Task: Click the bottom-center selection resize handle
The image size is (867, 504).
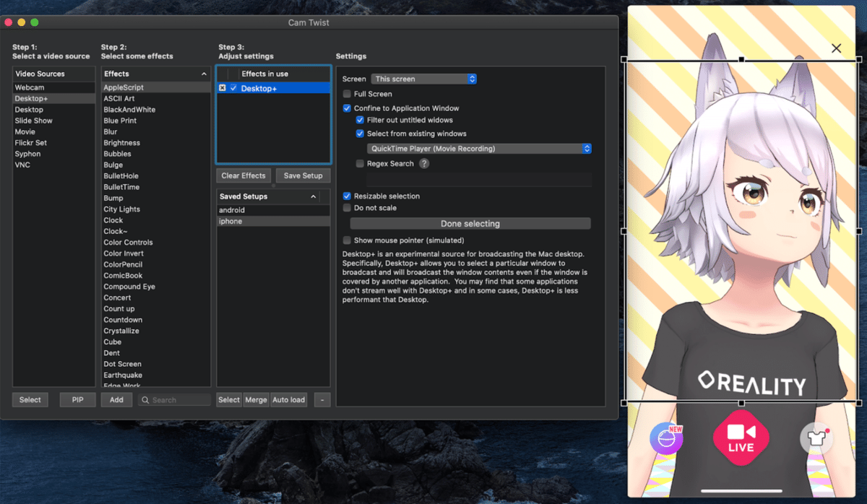Action: 741,403
